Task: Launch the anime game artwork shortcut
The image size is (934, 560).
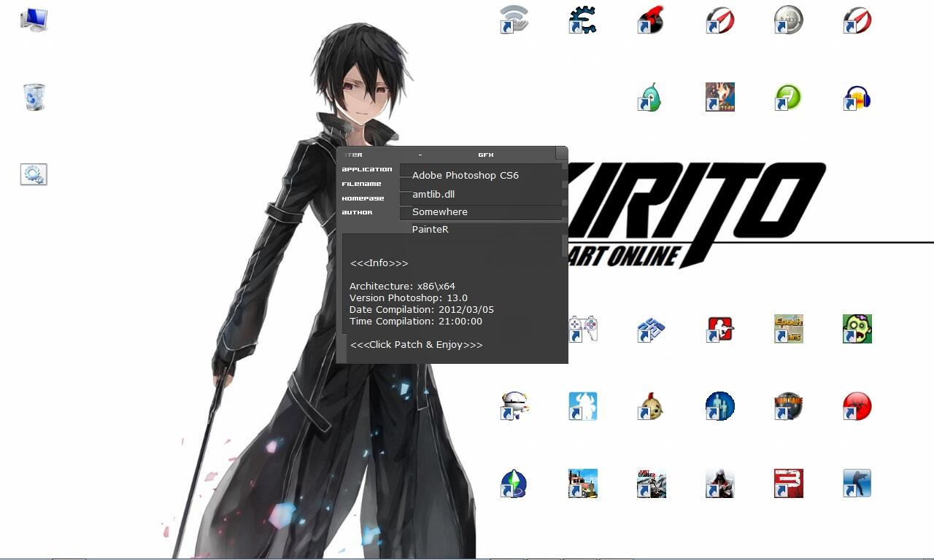Action: point(719,97)
